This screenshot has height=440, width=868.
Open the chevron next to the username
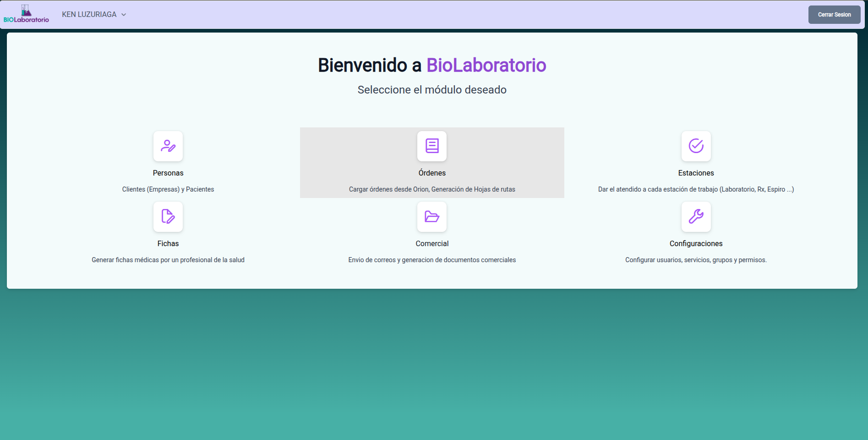(123, 15)
